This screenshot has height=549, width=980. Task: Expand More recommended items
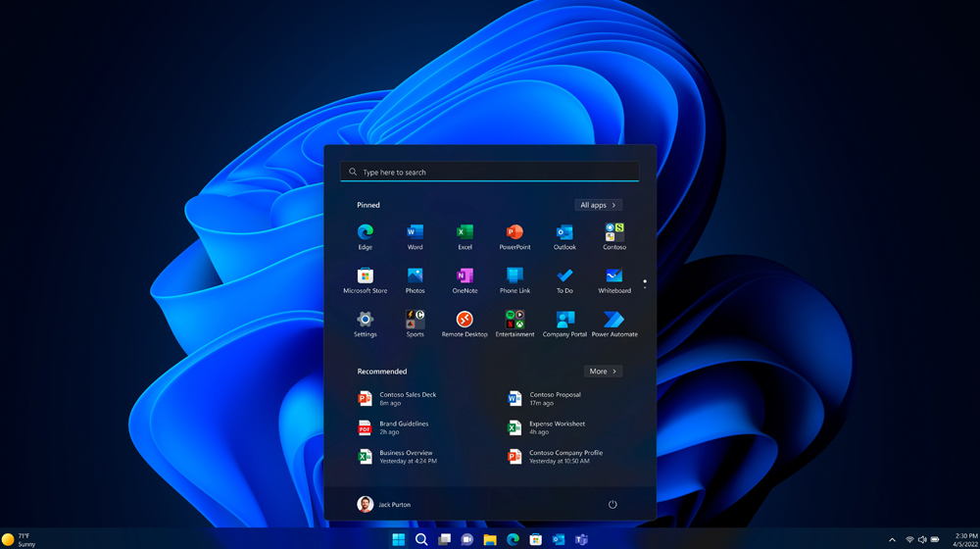coord(603,372)
